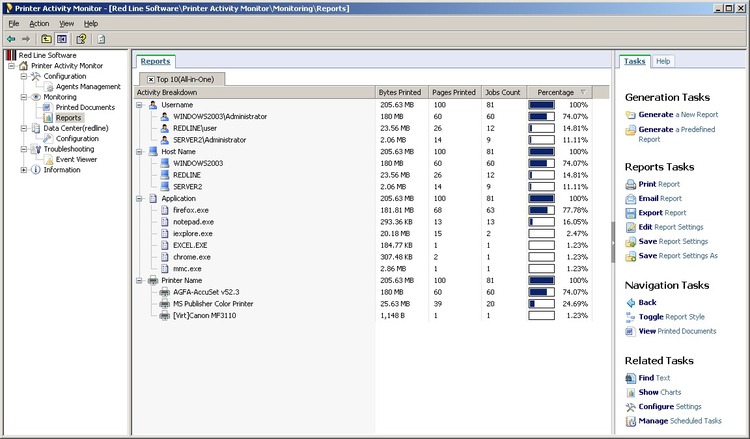Collapse the Printer Name group in report
The image size is (750, 439).
click(x=139, y=281)
